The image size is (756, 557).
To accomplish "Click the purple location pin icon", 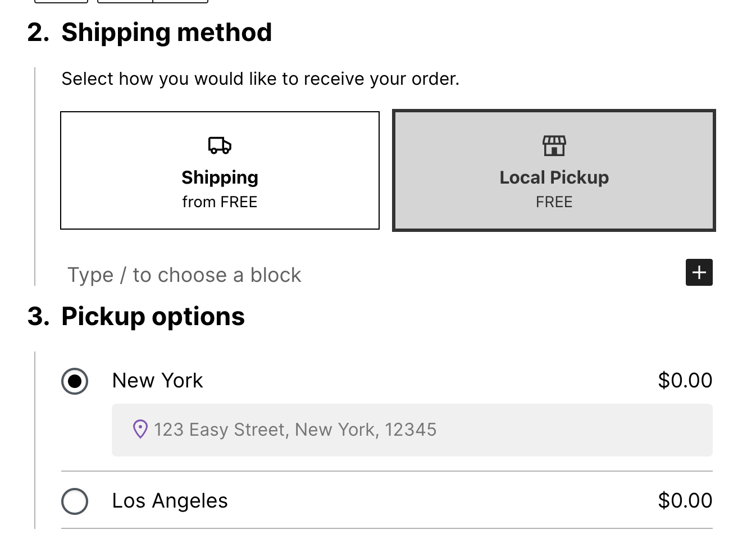I will (140, 430).
